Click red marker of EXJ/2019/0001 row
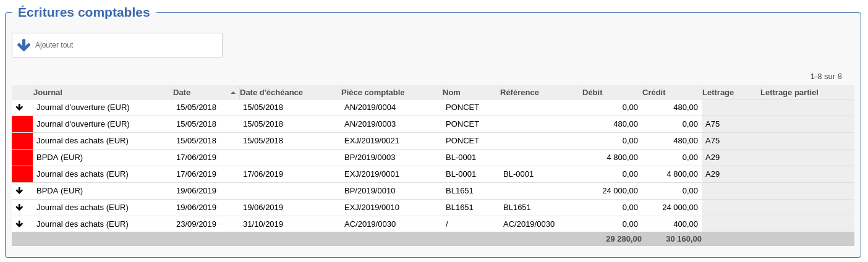868x262 pixels. click(x=22, y=174)
